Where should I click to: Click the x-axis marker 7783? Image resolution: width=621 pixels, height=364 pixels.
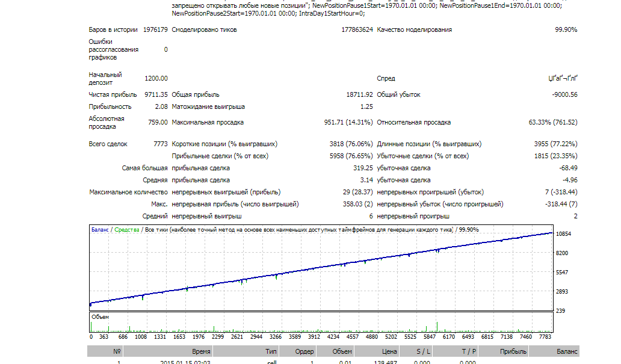545,337
